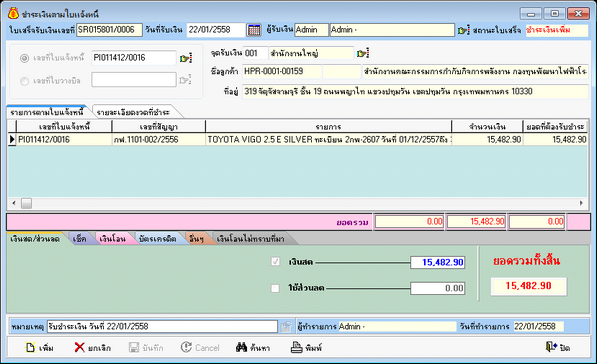Click the red X cancel-document icon
Image resolution: width=597 pixels, height=364 pixels.
pyautogui.click(x=80, y=347)
